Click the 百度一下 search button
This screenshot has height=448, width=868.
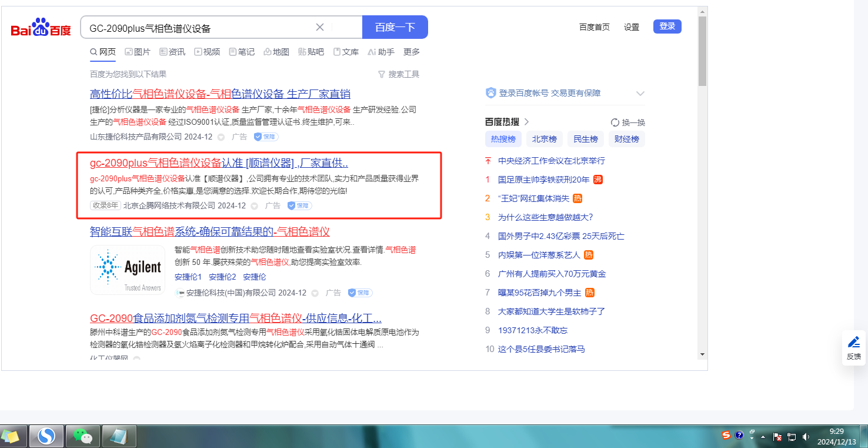click(395, 27)
